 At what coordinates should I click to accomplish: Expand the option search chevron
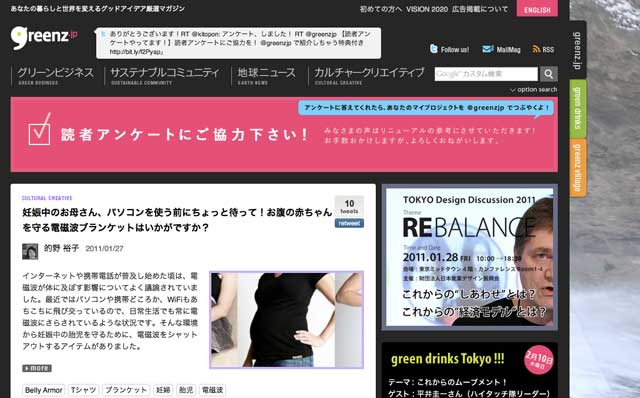[x=513, y=90]
